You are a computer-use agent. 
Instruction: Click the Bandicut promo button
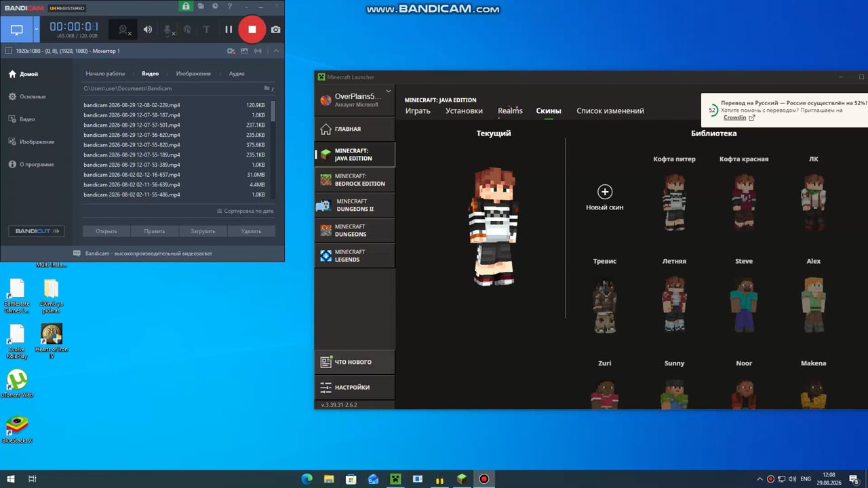tap(36, 231)
